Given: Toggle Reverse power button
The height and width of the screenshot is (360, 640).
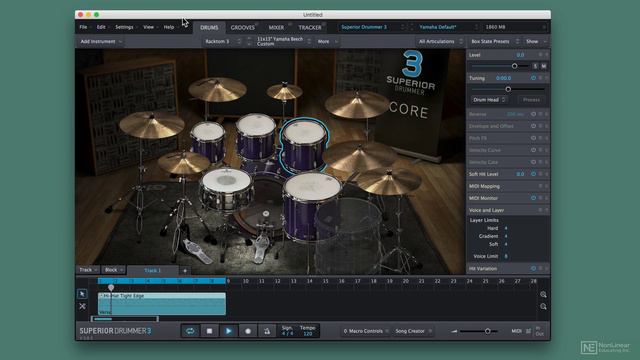Looking at the screenshot, I should 533,114.
